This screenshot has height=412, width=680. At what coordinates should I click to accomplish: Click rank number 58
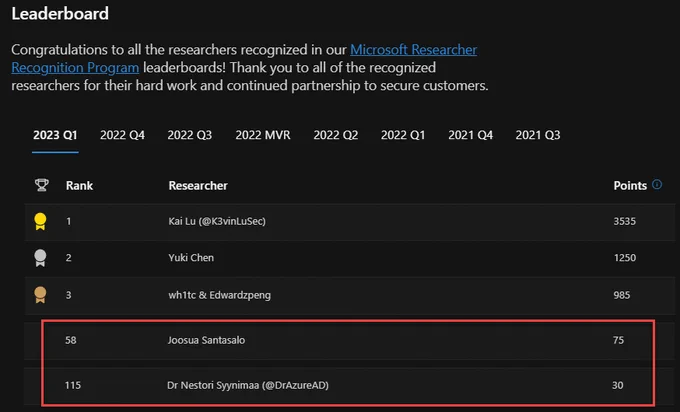tap(71, 340)
